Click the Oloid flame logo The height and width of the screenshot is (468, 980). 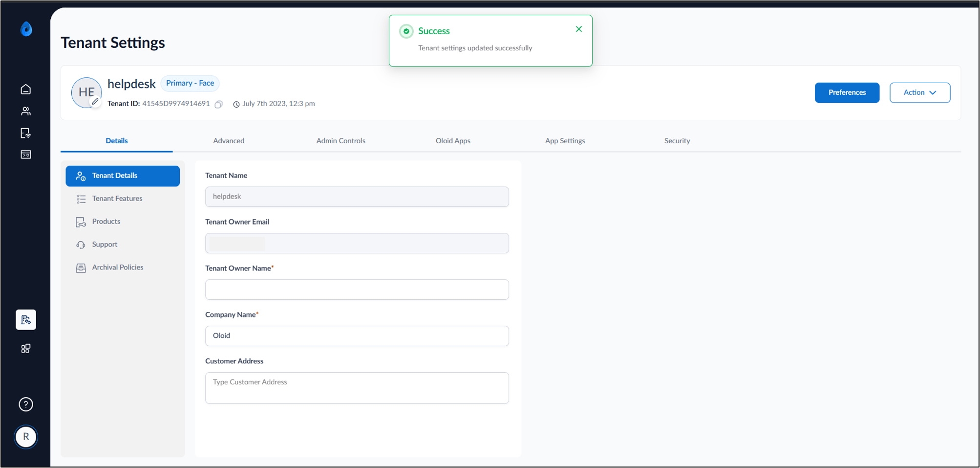click(x=26, y=29)
